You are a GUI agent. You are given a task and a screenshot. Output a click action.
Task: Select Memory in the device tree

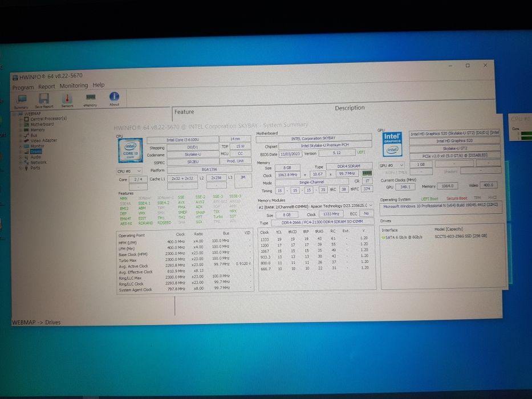click(38, 130)
